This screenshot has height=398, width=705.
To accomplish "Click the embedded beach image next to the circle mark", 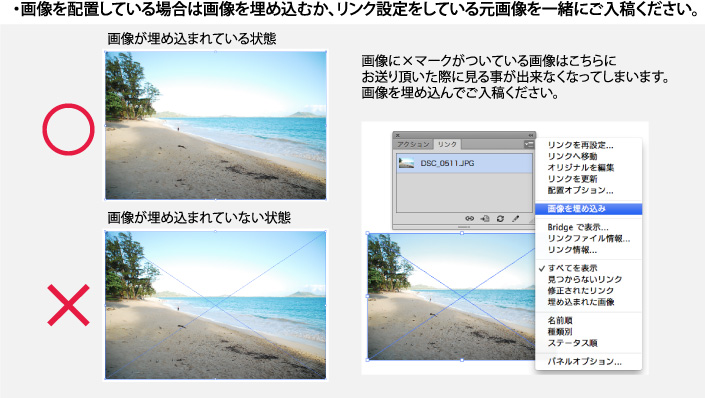I will coord(215,125).
